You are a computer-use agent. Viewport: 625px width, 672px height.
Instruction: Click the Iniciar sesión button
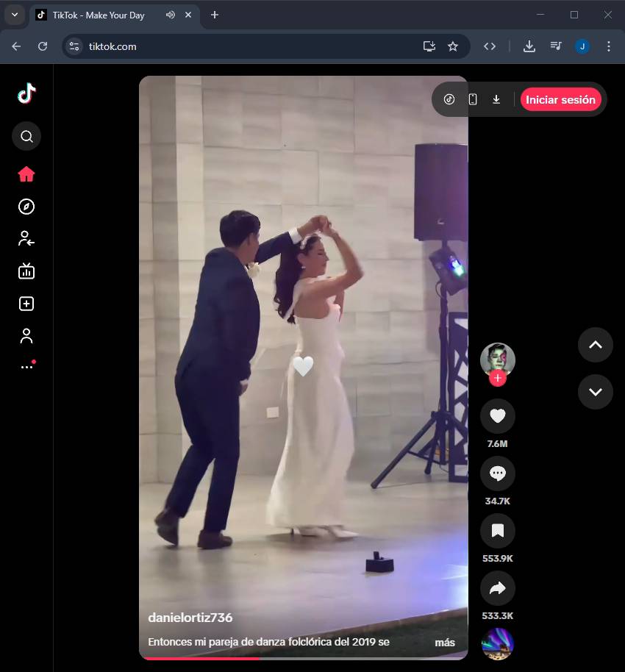tap(560, 99)
